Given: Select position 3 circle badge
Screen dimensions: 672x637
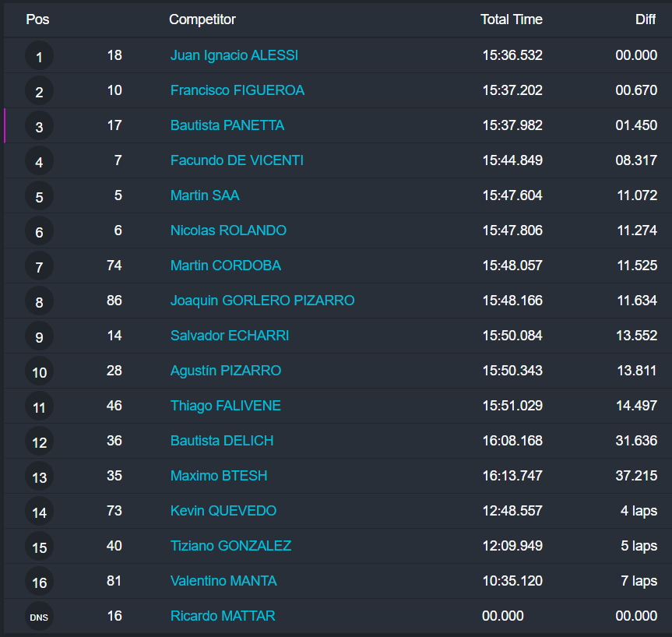Looking at the screenshot, I should pyautogui.click(x=39, y=127).
